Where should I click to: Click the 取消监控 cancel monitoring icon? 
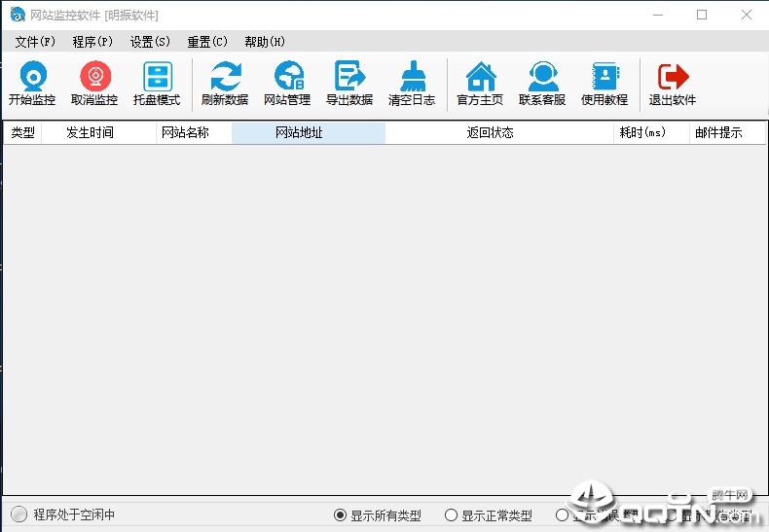94,84
